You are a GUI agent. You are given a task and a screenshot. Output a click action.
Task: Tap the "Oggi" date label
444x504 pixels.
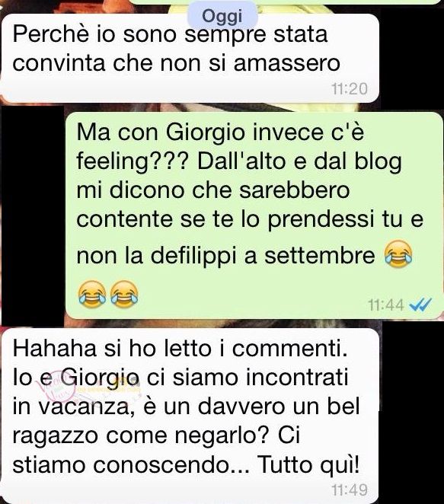point(222,15)
